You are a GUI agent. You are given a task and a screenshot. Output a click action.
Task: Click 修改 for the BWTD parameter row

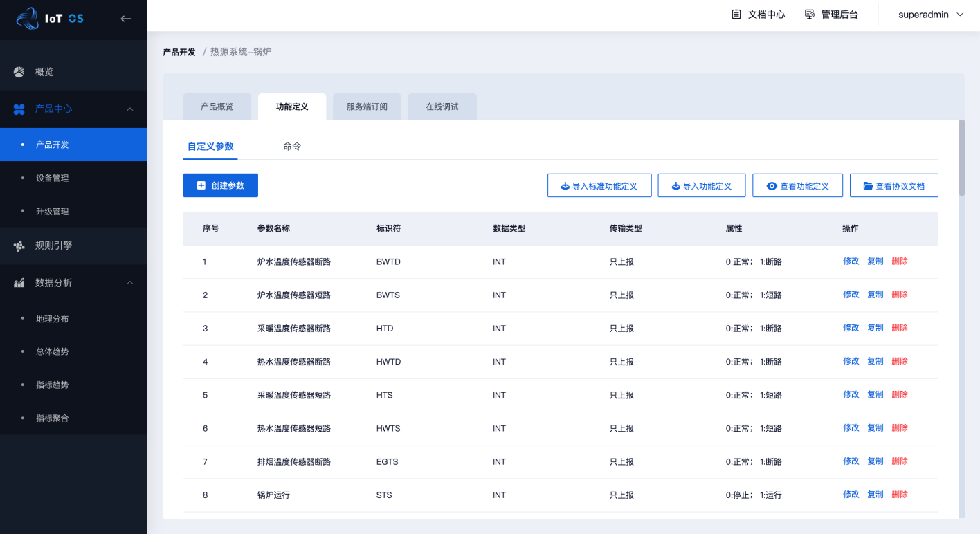[x=851, y=261]
